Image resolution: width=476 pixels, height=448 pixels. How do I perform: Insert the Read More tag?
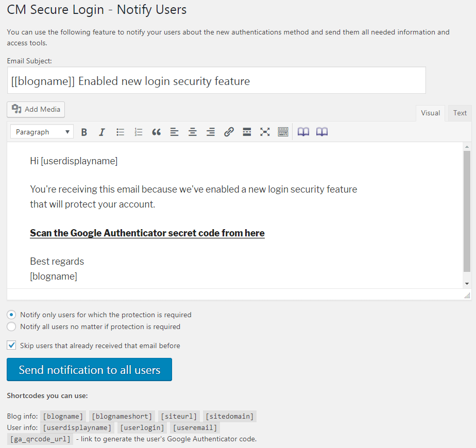tap(247, 132)
